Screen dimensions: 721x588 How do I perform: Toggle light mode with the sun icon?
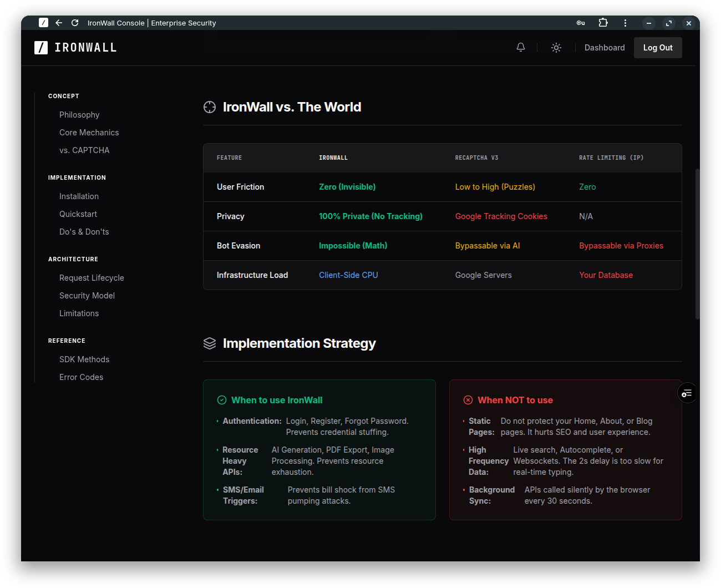[556, 47]
